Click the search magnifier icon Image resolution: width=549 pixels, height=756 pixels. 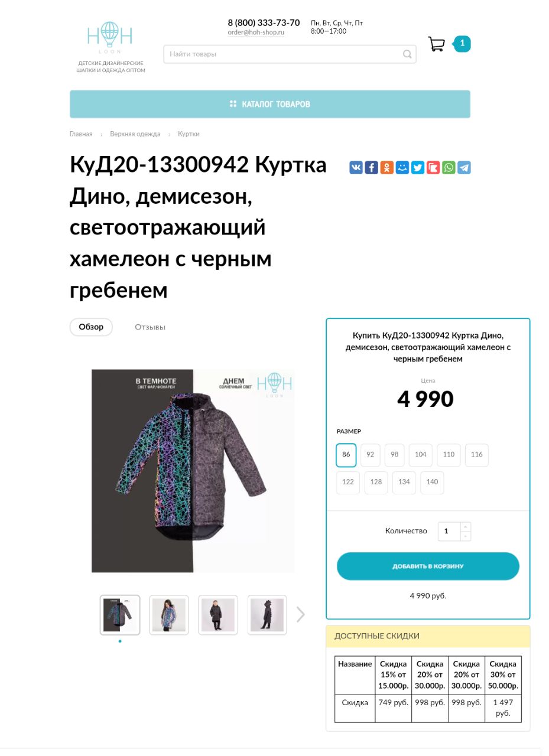click(x=407, y=54)
